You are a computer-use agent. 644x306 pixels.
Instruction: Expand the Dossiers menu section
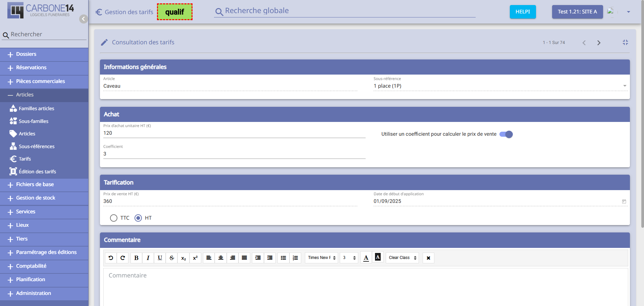pyautogui.click(x=26, y=54)
